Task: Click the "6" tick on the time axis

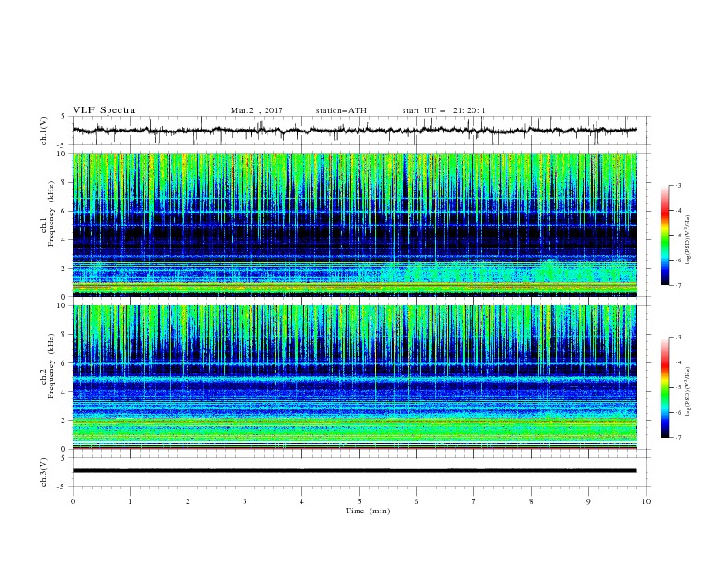Action: pos(417,501)
